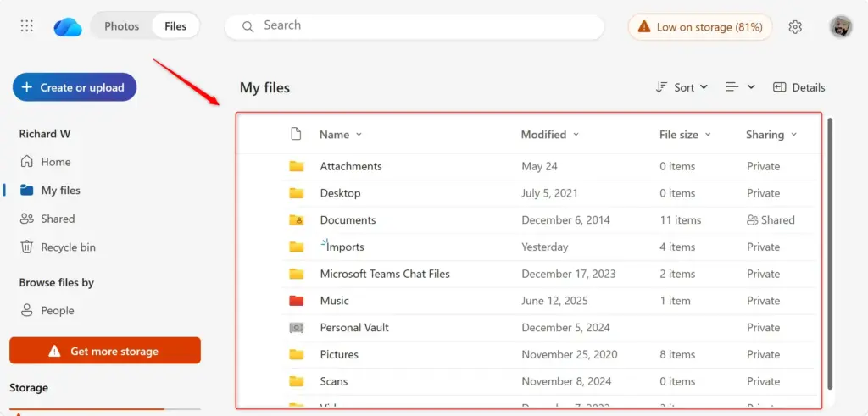This screenshot has height=416, width=868.
Task: Click Private sharing status of Music
Action: pos(764,301)
